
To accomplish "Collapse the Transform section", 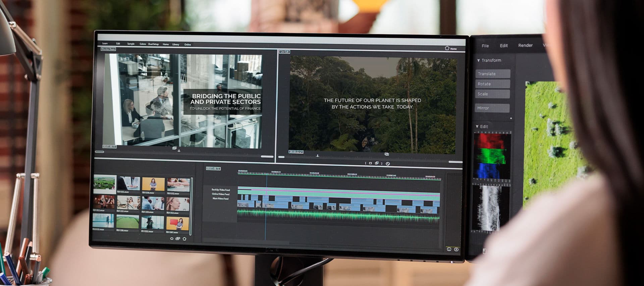I will point(479,60).
